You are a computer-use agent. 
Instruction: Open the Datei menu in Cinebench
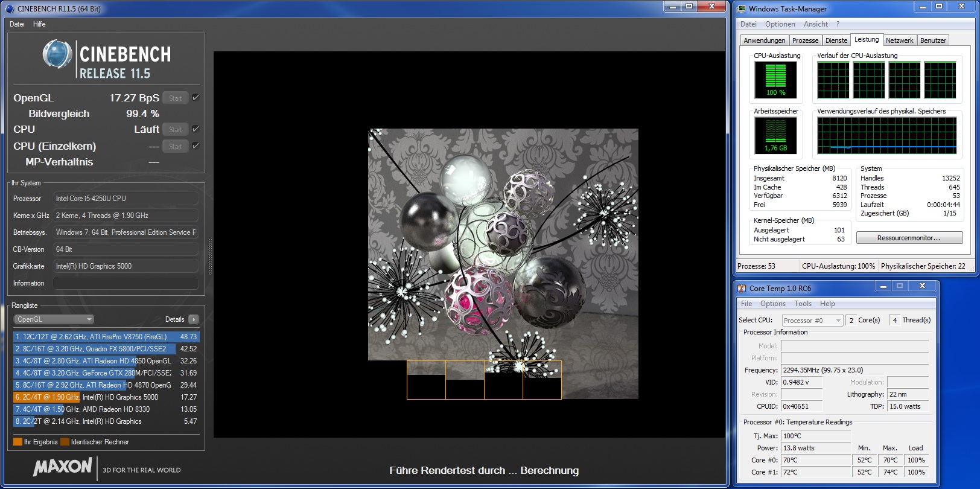pos(17,24)
